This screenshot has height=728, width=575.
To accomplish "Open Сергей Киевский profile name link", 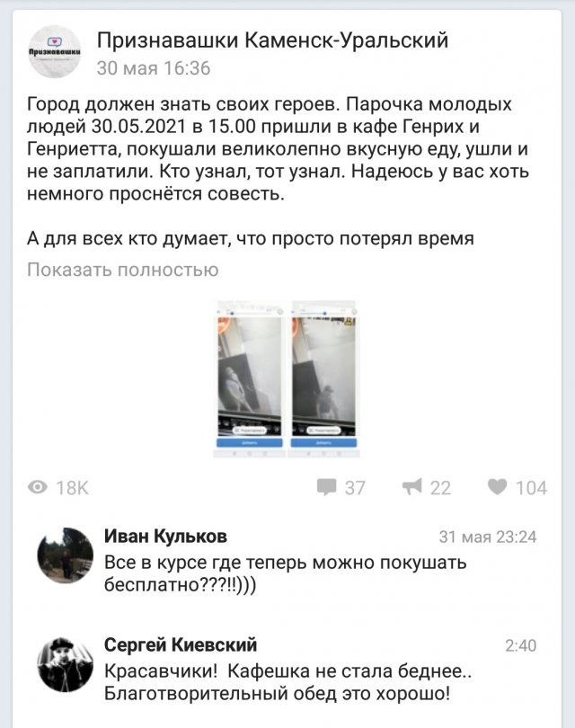I will click(181, 645).
